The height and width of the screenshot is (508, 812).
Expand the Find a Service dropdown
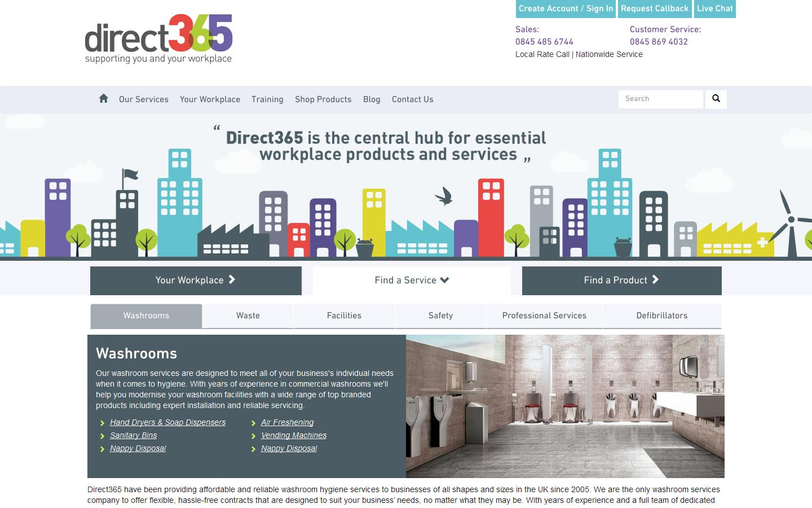[412, 281]
